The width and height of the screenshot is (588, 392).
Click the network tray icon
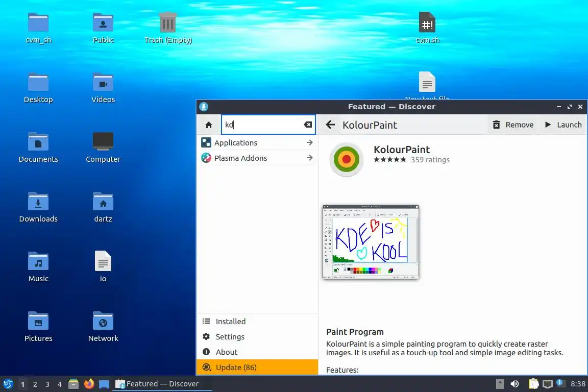tap(548, 384)
